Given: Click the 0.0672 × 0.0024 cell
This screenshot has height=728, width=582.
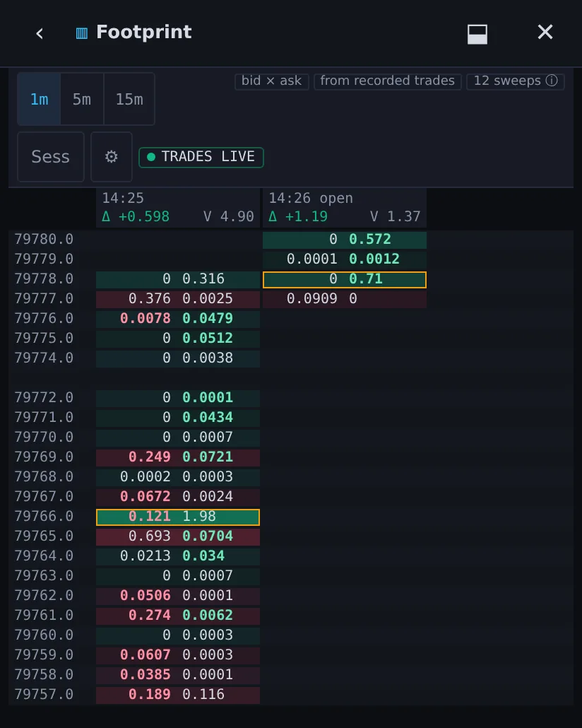Looking at the screenshot, I should coord(178,498).
